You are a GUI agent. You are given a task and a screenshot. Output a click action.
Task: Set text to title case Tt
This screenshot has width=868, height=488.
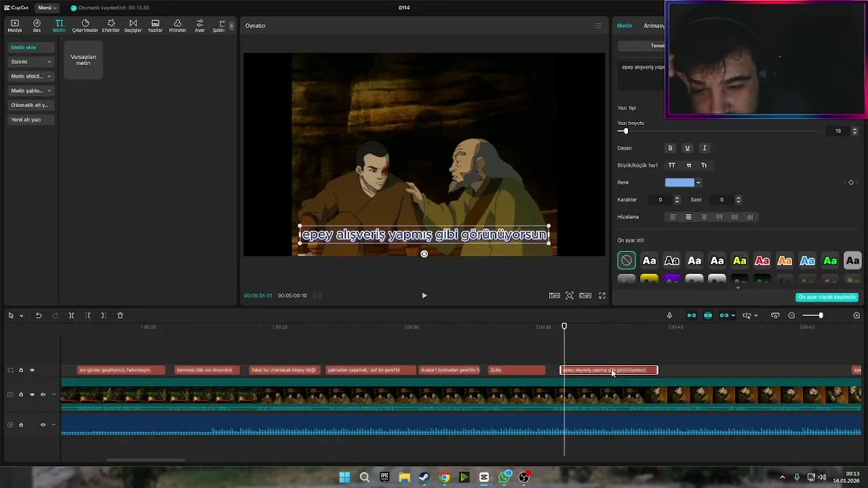tap(704, 165)
